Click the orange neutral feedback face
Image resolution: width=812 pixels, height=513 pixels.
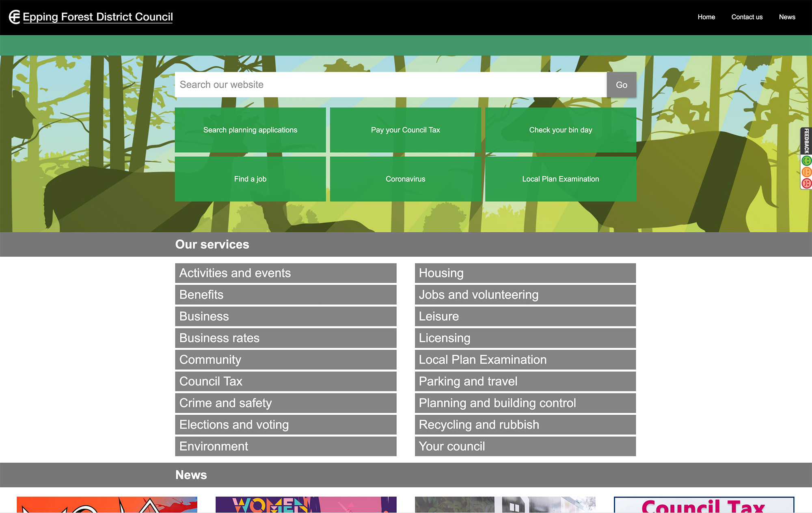pyautogui.click(x=806, y=172)
